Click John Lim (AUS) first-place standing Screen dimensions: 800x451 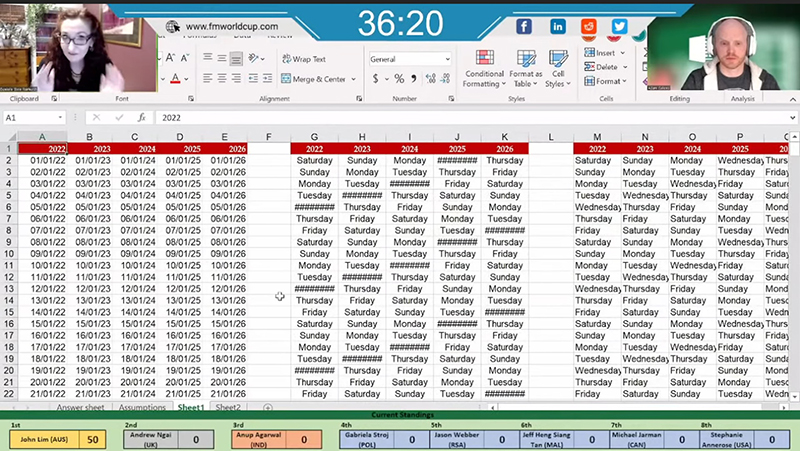[58, 439]
